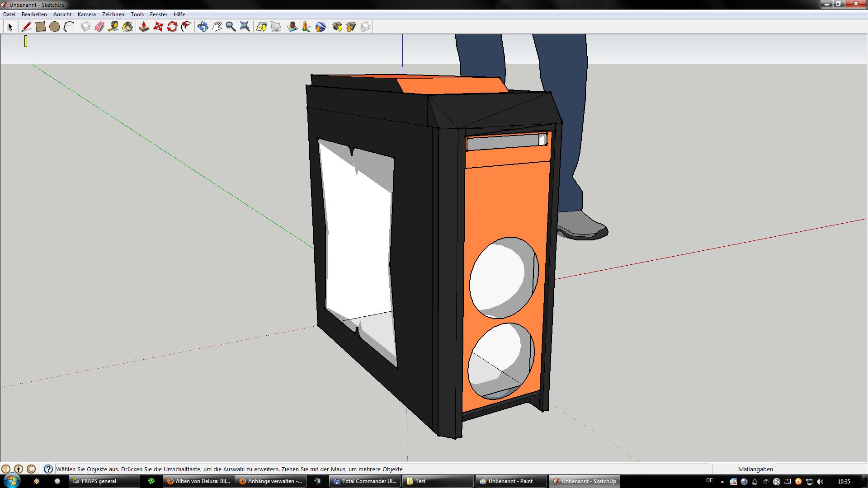Switch to Alben von Delusa Firefox window
The width and height of the screenshot is (868, 488).
coord(199,481)
